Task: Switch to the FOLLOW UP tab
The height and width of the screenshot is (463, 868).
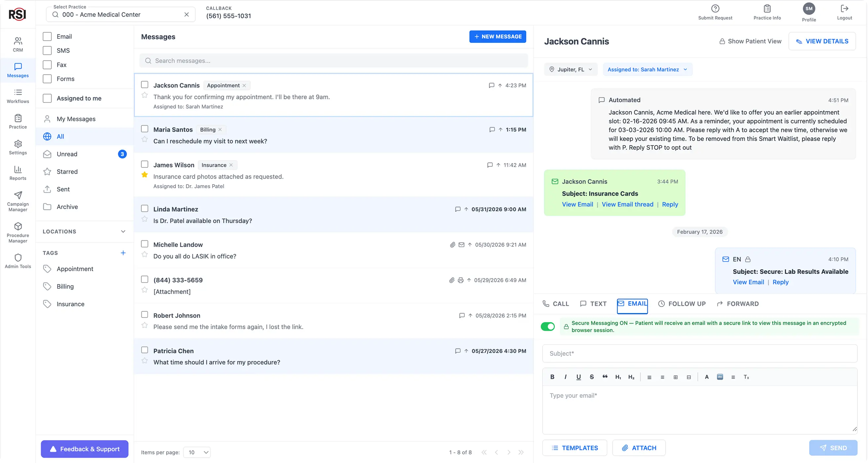Action: (x=682, y=304)
